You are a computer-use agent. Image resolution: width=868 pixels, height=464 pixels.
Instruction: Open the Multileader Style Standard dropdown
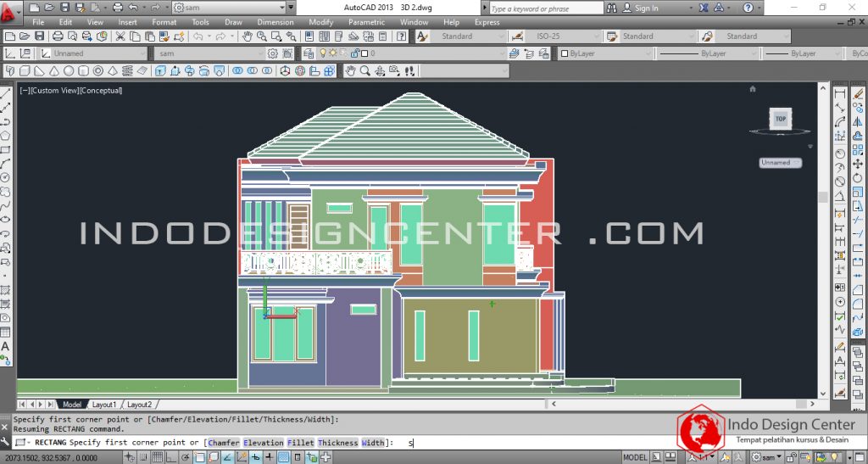click(753, 36)
